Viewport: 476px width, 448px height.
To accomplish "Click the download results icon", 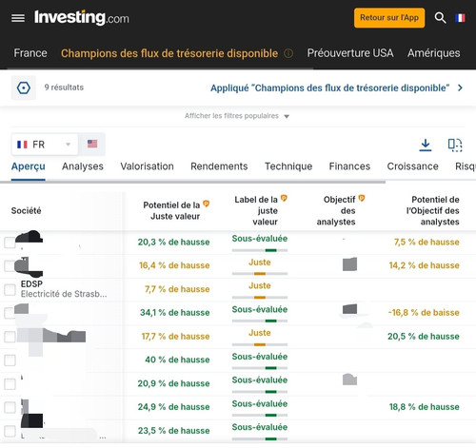I will click(426, 145).
